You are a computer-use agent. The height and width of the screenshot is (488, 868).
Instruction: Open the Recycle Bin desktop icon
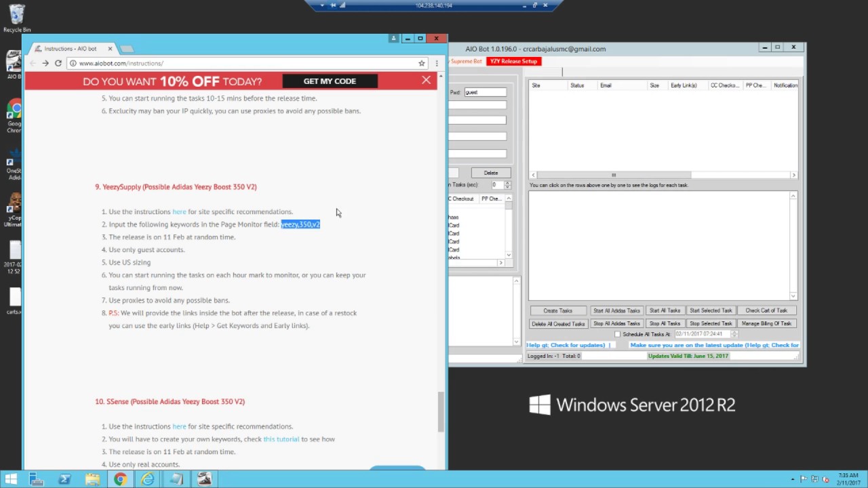[16, 18]
